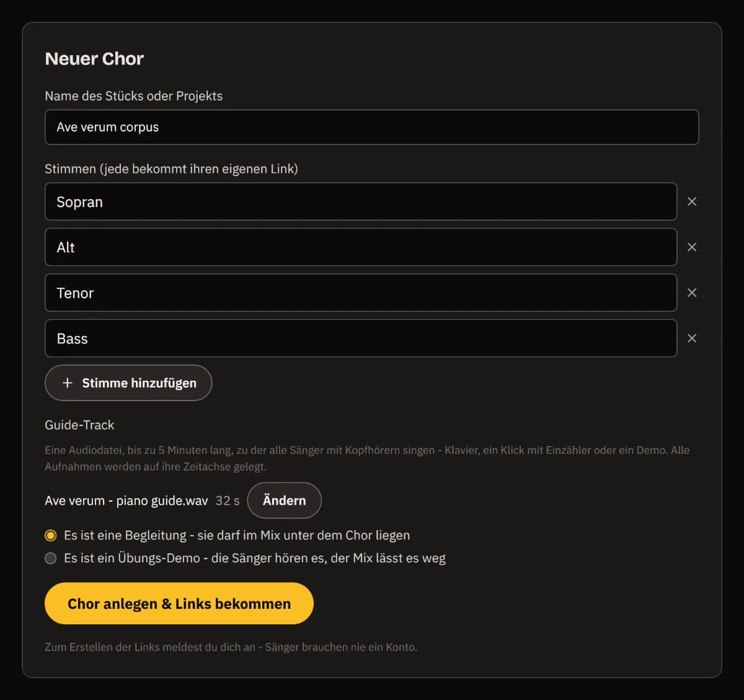Click the file name 'Ave verum - piano guide.wav'

[126, 501]
